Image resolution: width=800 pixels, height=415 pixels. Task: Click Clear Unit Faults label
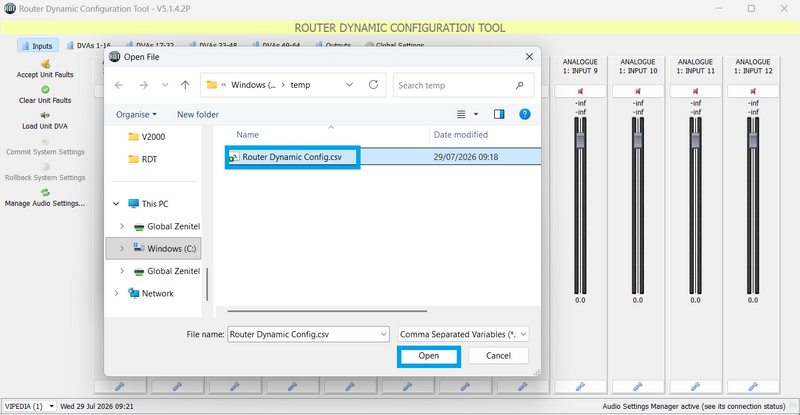coord(45,101)
